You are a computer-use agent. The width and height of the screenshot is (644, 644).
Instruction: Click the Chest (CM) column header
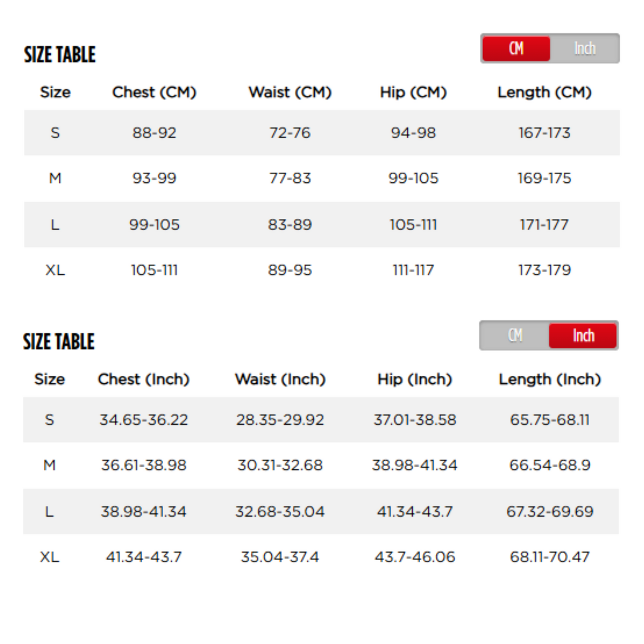click(x=154, y=92)
